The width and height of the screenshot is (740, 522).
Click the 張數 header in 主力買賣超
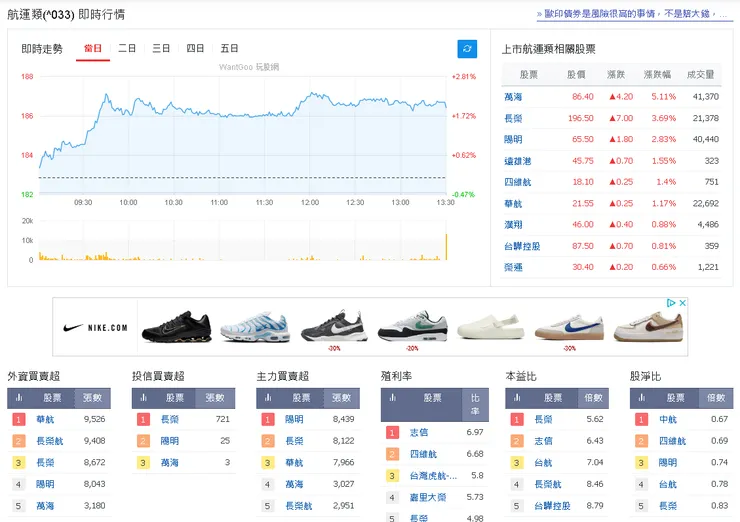point(341,398)
